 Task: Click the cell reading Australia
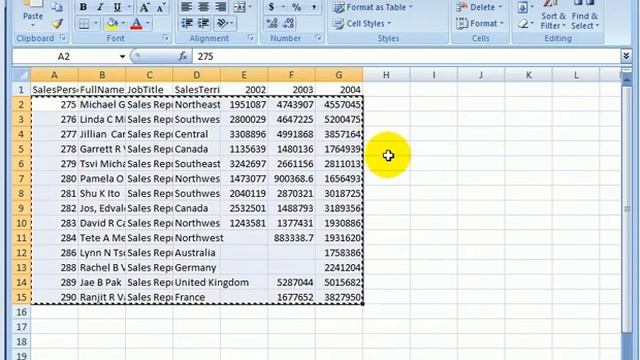click(197, 253)
